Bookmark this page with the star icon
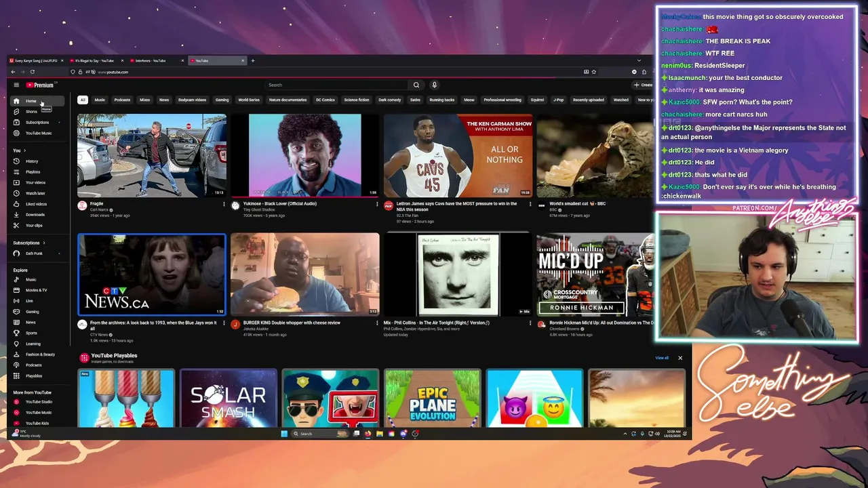Viewport: 868px width, 488px height. (x=594, y=72)
